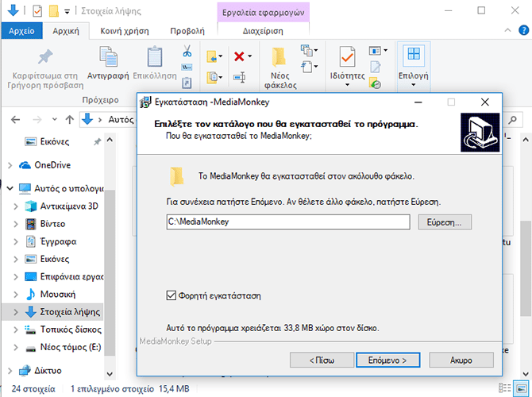Image resolution: width=532 pixels, height=397 pixels.
Task: Expand the Έγγραφα tree node
Action: (16, 241)
